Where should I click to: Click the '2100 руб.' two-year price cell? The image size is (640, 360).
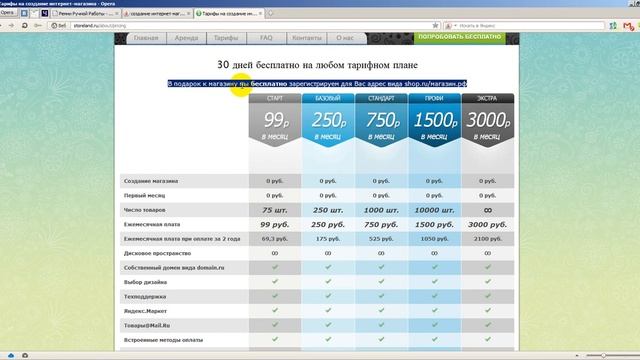point(488,239)
